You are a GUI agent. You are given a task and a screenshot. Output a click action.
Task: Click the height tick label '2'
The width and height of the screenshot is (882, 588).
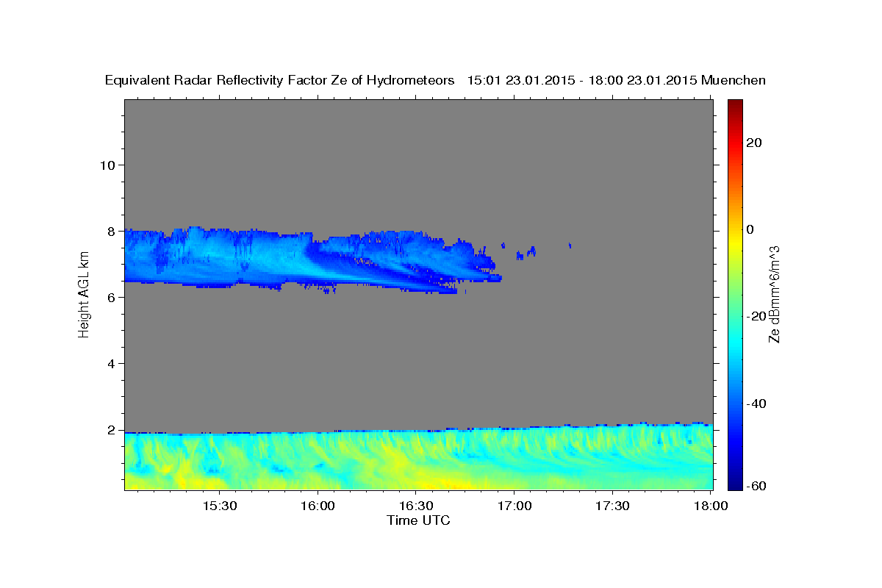112,430
